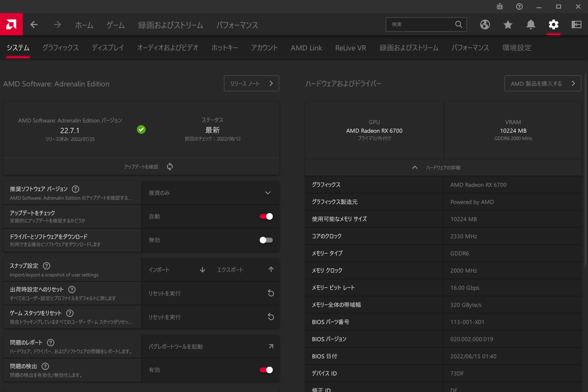Click AMD 製品を購入する button
The image size is (588, 392).
click(x=543, y=83)
